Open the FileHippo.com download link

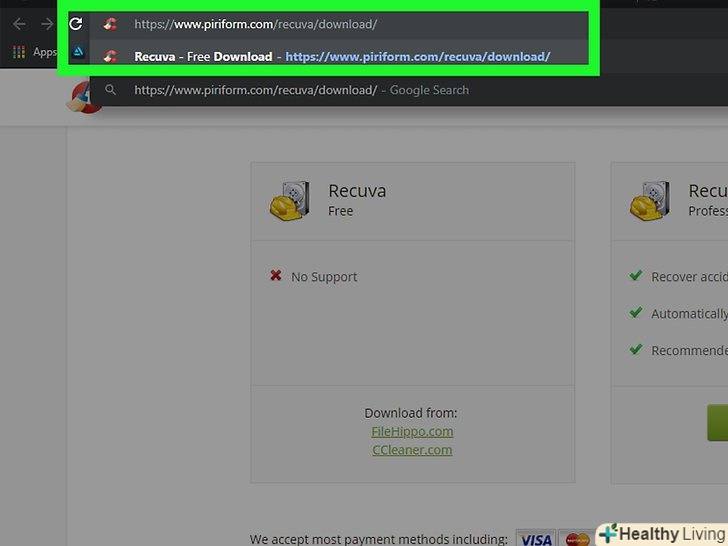(x=412, y=432)
